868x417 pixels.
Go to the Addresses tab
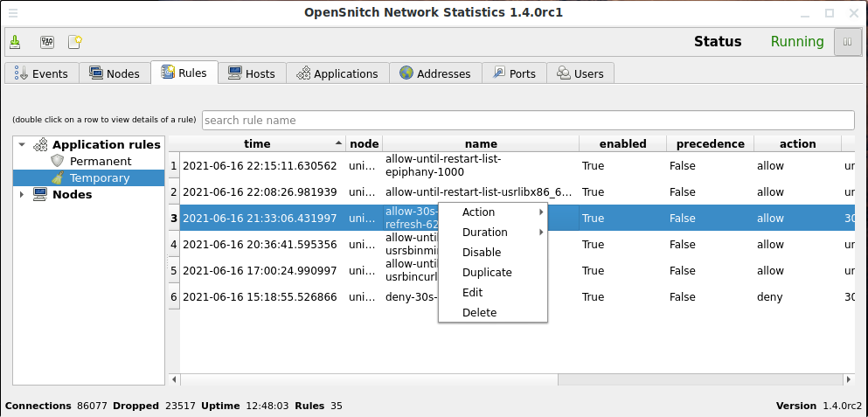pyautogui.click(x=435, y=73)
